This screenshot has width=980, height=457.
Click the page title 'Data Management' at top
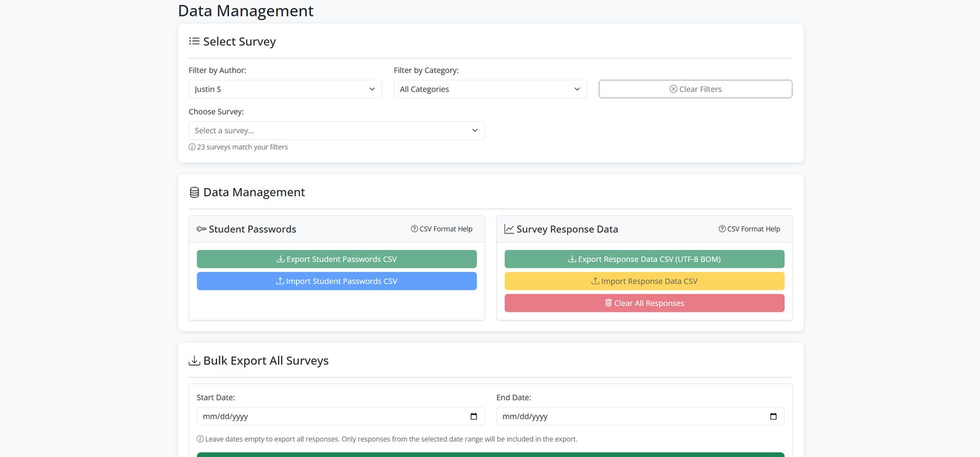[x=246, y=11]
